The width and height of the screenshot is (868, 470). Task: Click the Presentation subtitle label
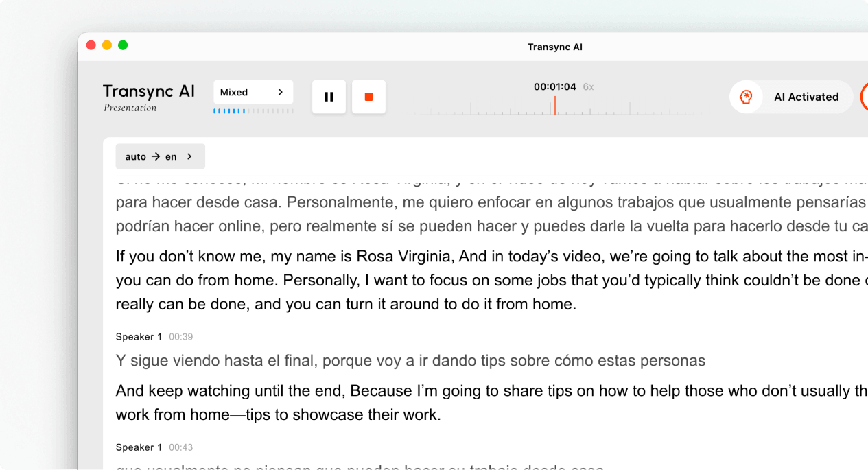coord(130,108)
